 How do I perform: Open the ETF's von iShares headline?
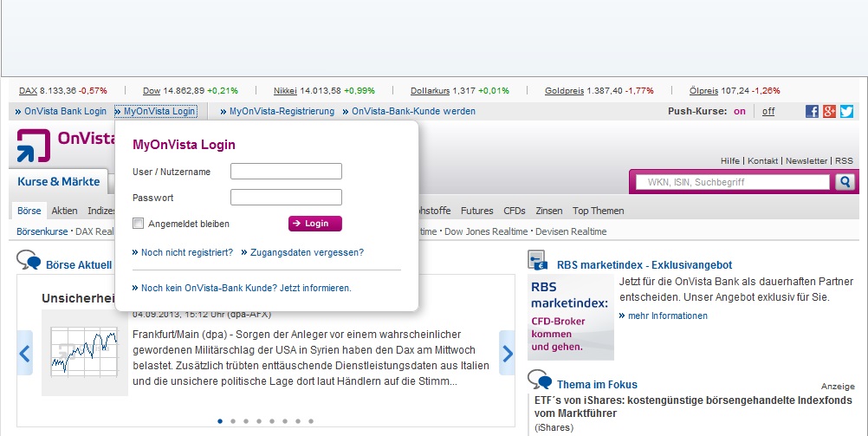pyautogui.click(x=693, y=407)
